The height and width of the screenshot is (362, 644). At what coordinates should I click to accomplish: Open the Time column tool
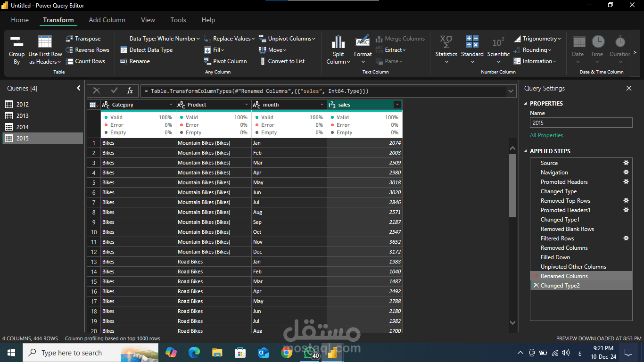[x=597, y=50]
